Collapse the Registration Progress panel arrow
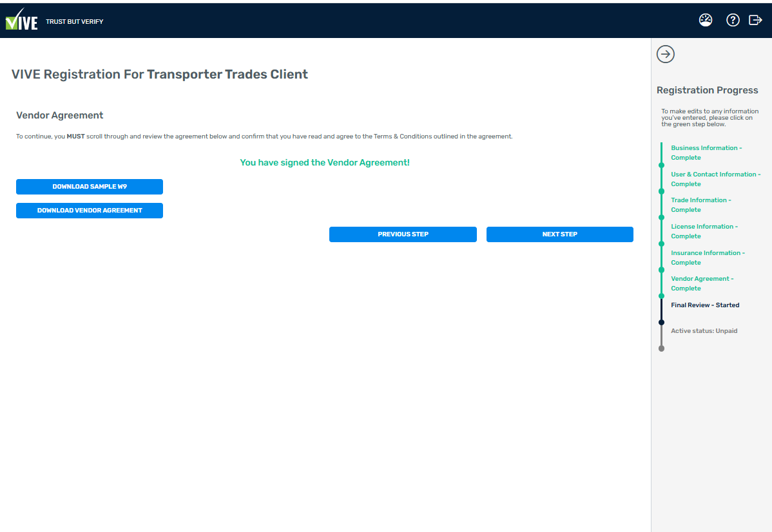The image size is (772, 532). (x=666, y=54)
